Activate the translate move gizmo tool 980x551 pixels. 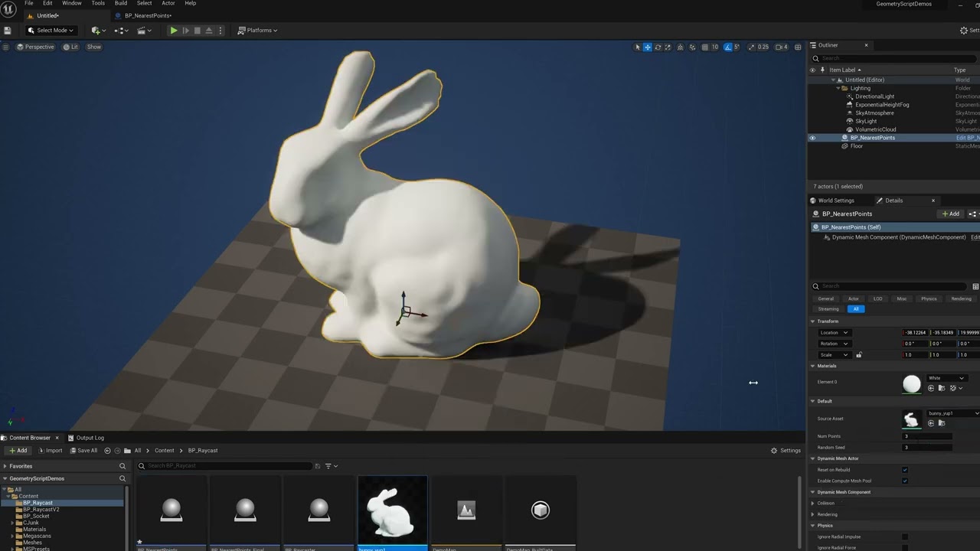click(648, 47)
